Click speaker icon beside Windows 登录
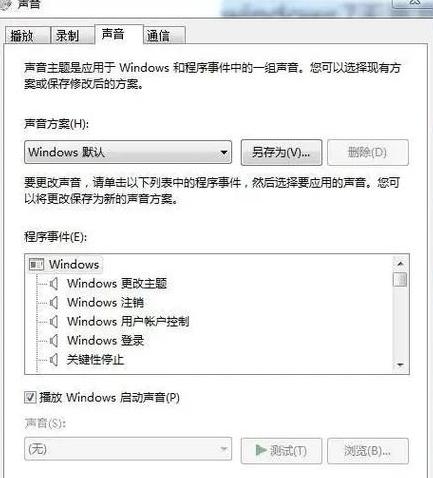The width and height of the screenshot is (433, 478). pos(54,341)
